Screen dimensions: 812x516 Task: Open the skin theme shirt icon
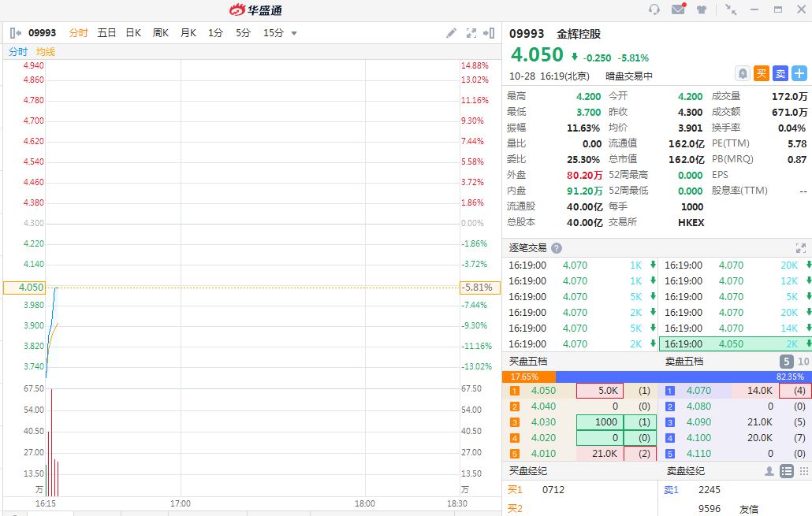pyautogui.click(x=702, y=9)
